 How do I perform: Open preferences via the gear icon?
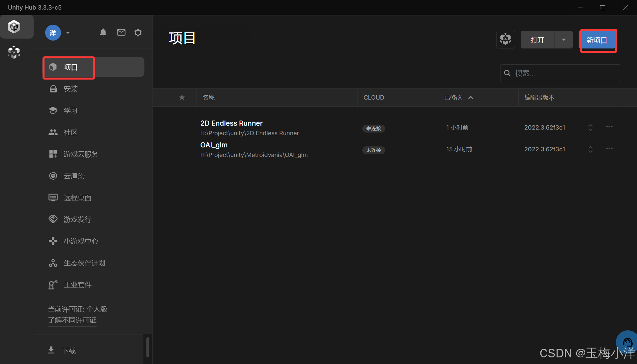tap(138, 32)
